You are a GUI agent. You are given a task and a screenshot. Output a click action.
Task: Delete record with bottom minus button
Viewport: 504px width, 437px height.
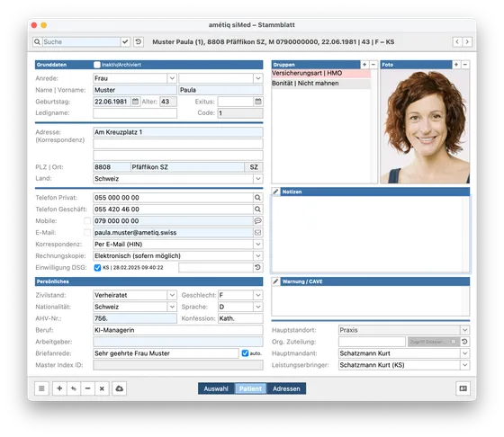(x=88, y=388)
